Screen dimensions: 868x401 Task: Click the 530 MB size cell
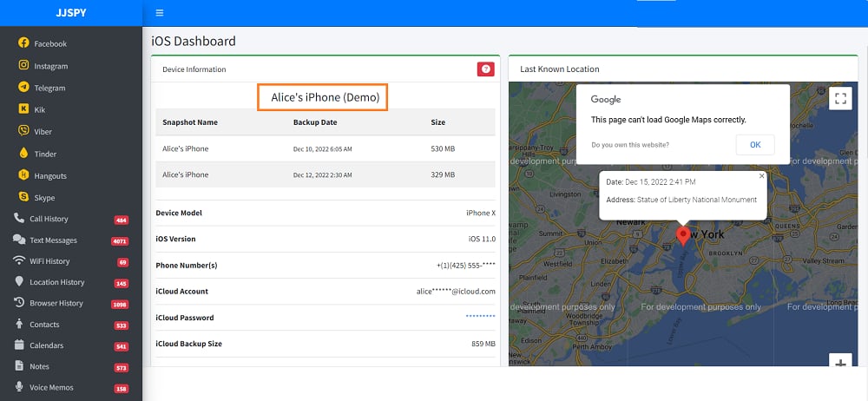(443, 149)
